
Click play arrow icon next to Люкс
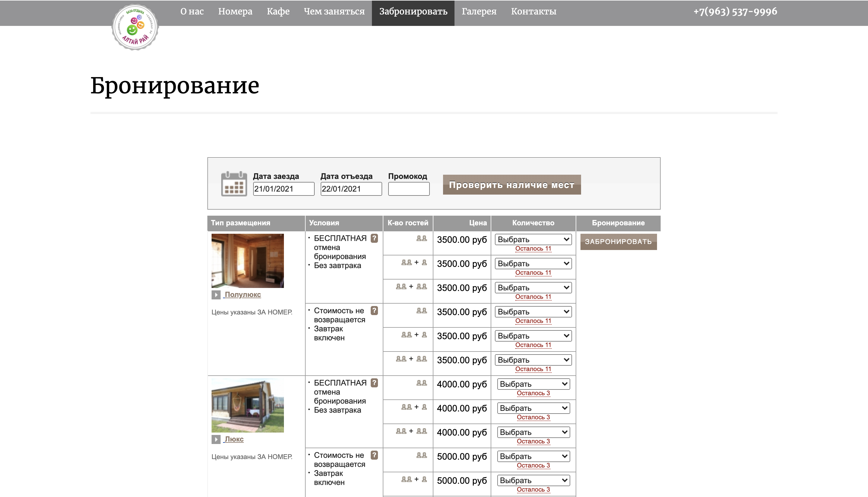pyautogui.click(x=216, y=439)
